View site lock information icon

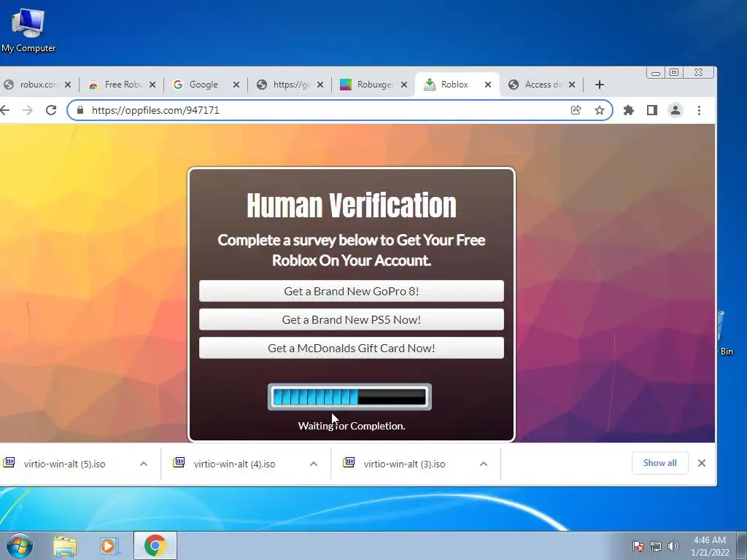80,111
